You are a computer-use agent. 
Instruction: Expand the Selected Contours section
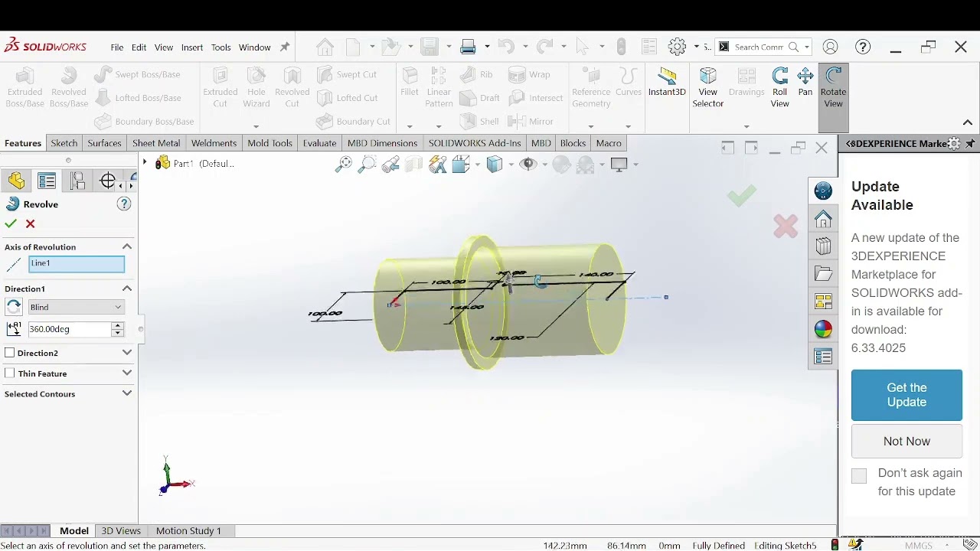pos(127,393)
